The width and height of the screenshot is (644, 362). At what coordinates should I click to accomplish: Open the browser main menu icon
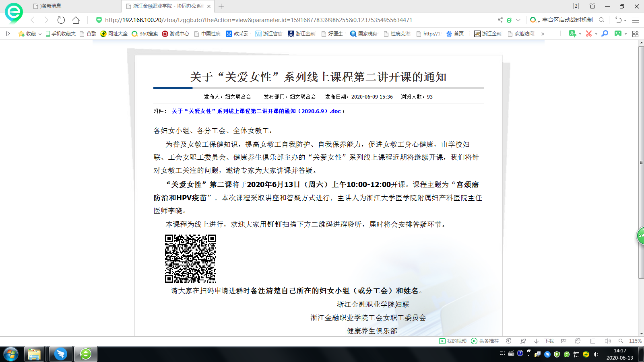[x=636, y=20]
